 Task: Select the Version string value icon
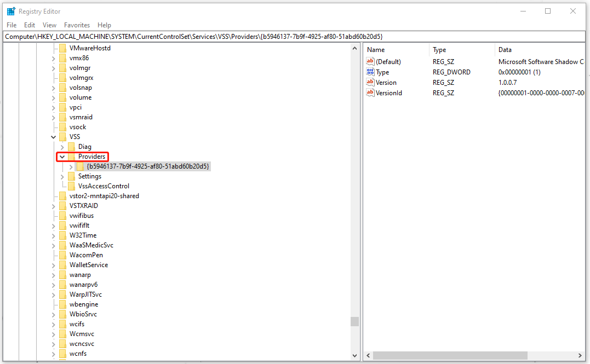click(370, 82)
